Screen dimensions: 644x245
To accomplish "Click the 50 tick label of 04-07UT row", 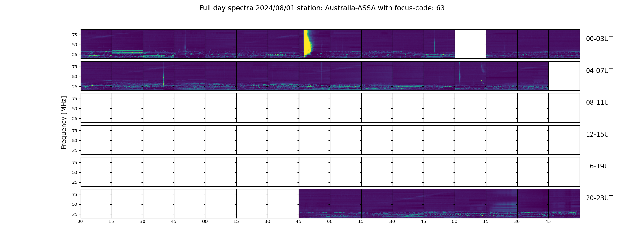I will coord(75,77).
